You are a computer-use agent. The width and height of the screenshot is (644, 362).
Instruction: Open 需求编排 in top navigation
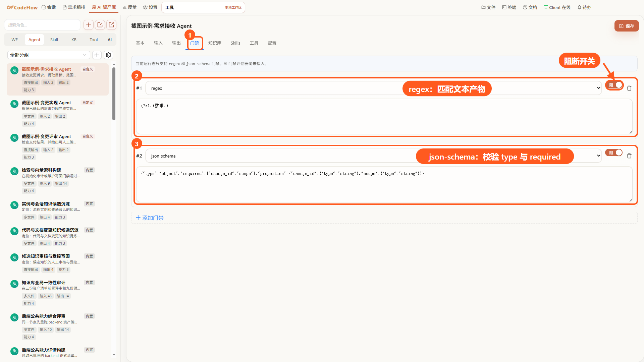pos(74,7)
